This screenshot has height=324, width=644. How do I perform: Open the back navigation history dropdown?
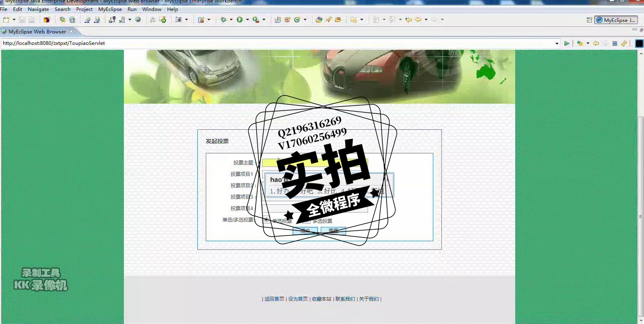[426, 20]
